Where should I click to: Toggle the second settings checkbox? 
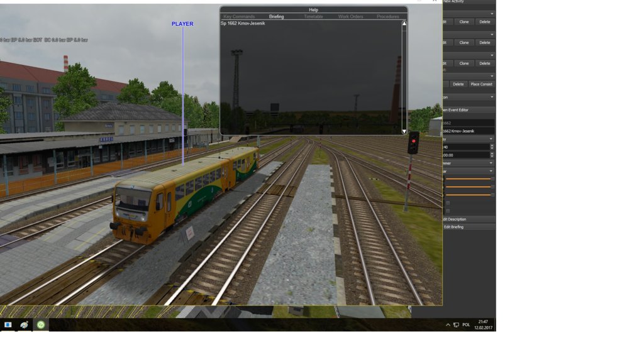448,211
